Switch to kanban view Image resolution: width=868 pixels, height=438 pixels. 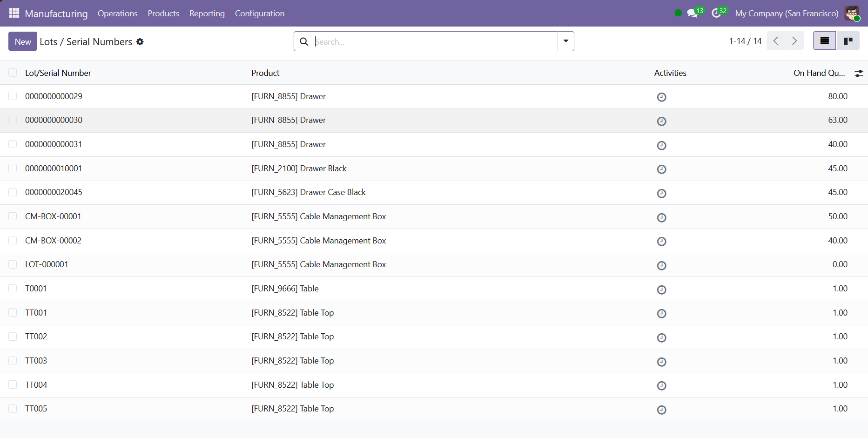(848, 41)
